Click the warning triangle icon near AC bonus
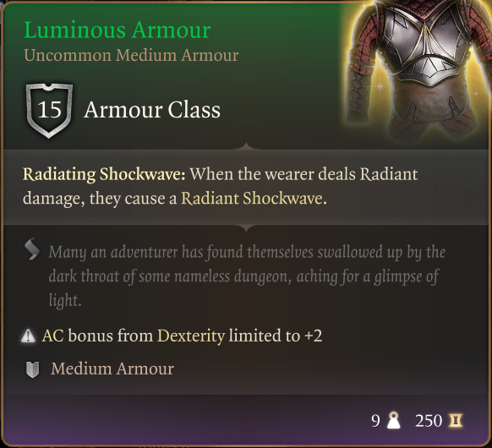The width and height of the screenshot is (492, 448). tap(28, 336)
